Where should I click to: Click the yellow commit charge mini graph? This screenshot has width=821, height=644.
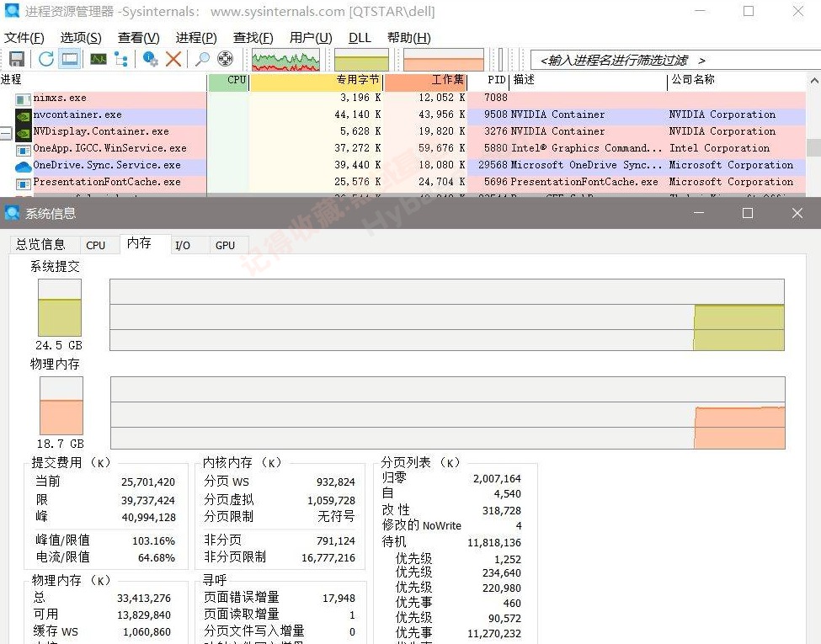tap(361, 59)
